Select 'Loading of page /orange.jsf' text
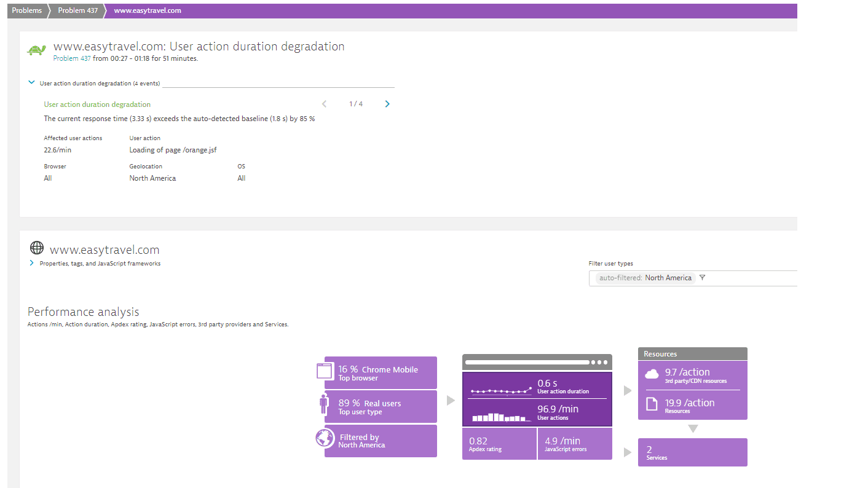This screenshot has height=488, width=868. pyautogui.click(x=173, y=150)
